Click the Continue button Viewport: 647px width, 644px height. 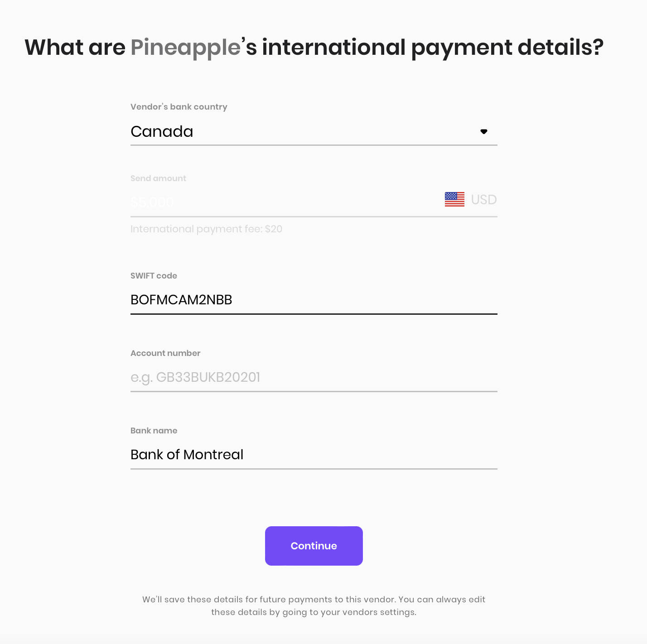pyautogui.click(x=314, y=546)
